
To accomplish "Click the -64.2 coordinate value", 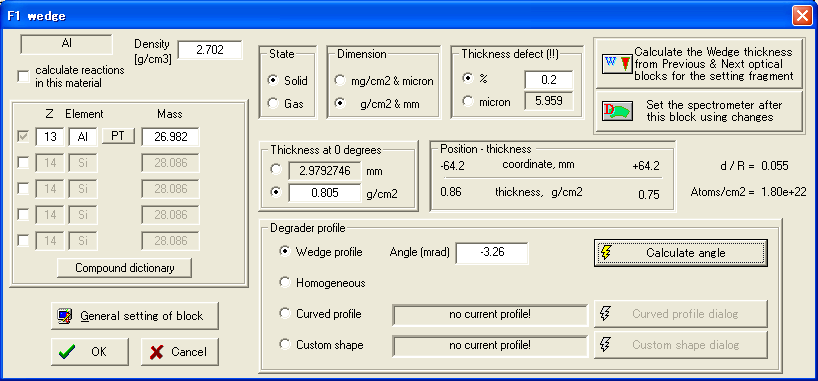I will pyautogui.click(x=452, y=166).
